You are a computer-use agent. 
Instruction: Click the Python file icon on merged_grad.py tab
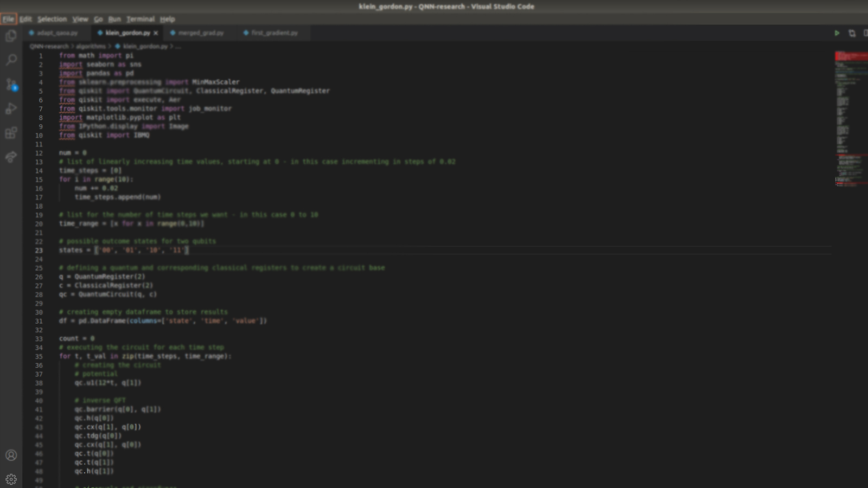click(x=173, y=33)
